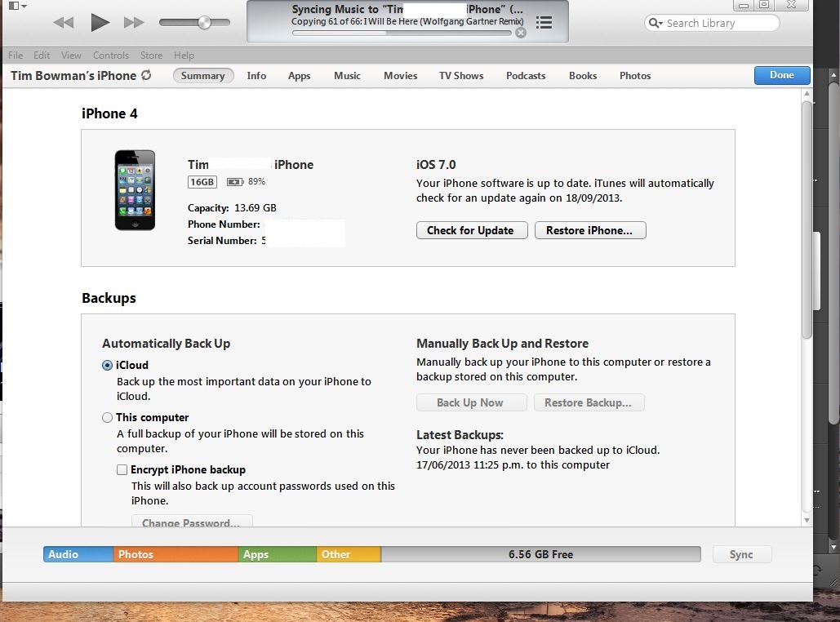Click the orange Photos storage segment
Image resolution: width=840 pixels, height=622 pixels.
[x=176, y=554]
